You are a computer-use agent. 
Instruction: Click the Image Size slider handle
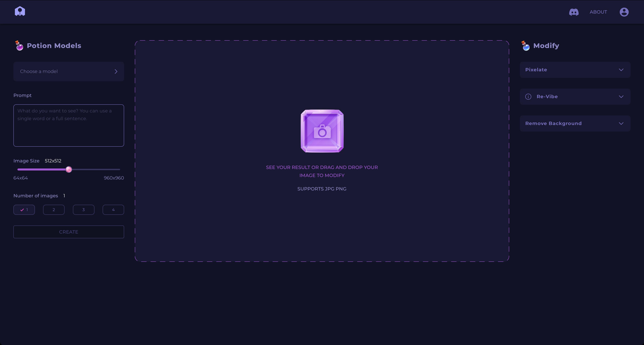(x=69, y=170)
